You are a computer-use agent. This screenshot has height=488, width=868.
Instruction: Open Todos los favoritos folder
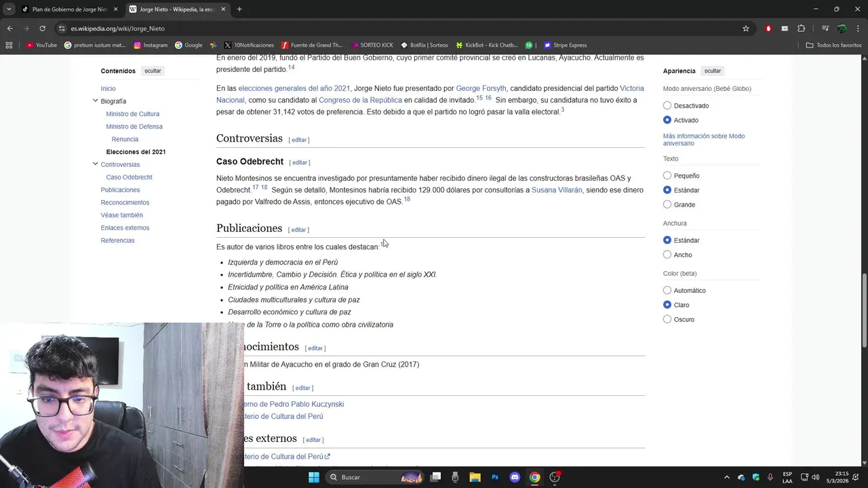(833, 45)
